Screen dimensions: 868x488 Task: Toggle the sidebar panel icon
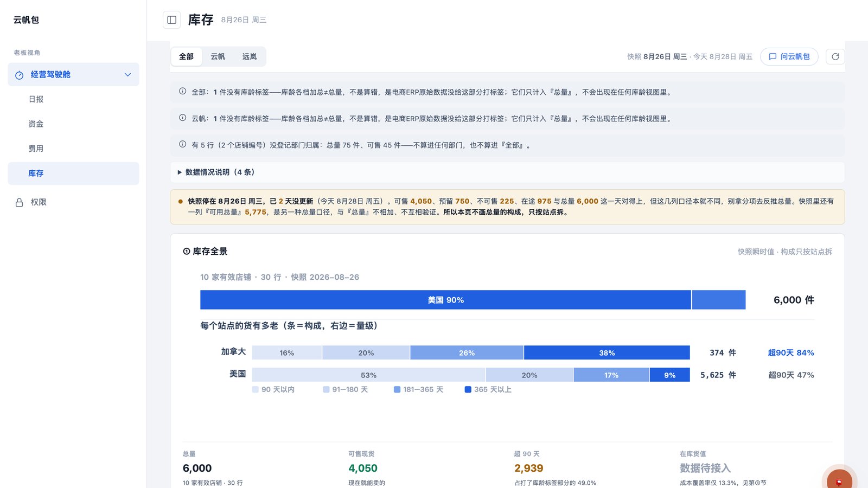(172, 20)
